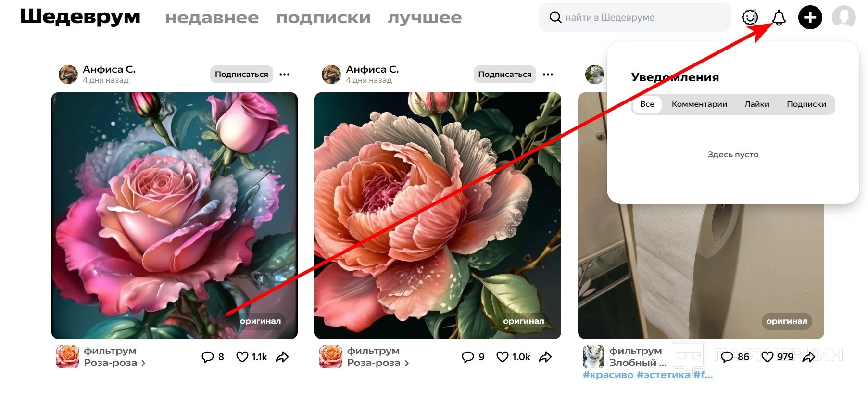Open three-dot menu on first Анфиса С. post

tap(285, 74)
